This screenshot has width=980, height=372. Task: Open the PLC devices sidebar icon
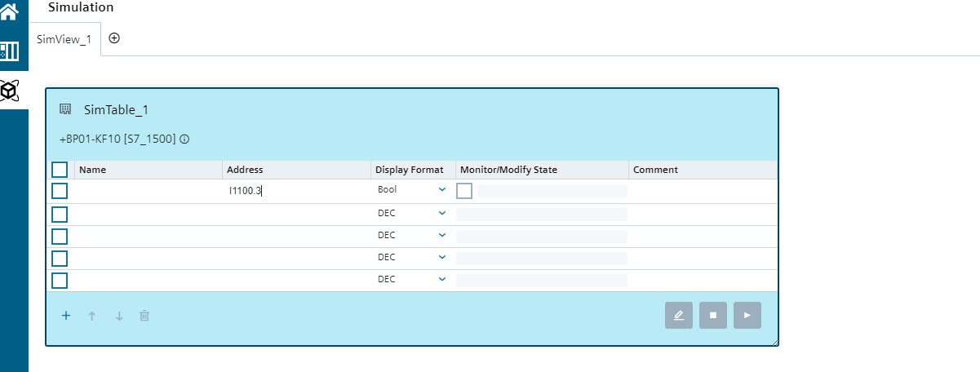point(9,51)
